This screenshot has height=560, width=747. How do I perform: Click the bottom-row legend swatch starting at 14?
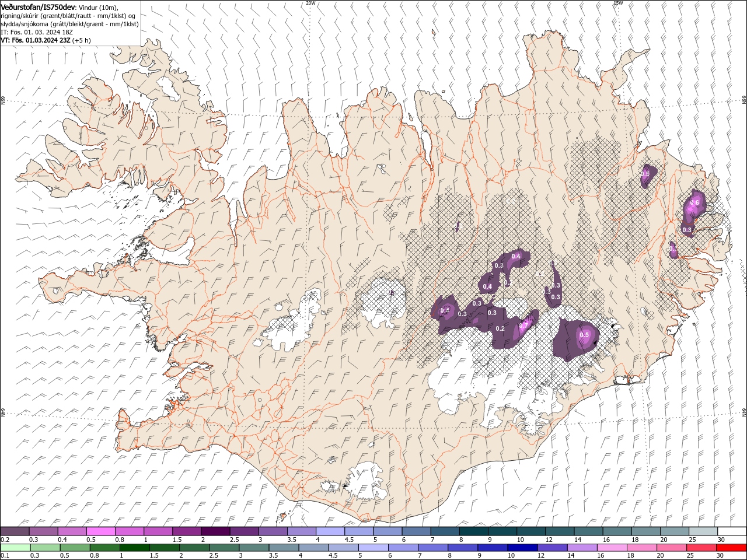(582, 548)
